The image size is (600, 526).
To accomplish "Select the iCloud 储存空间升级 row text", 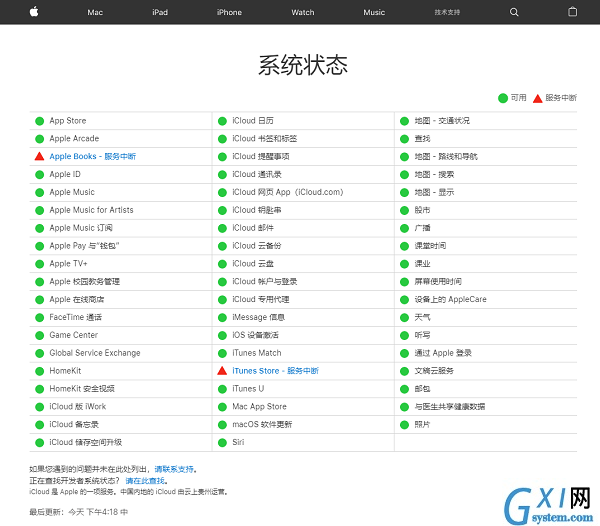I will pyautogui.click(x=86, y=442).
